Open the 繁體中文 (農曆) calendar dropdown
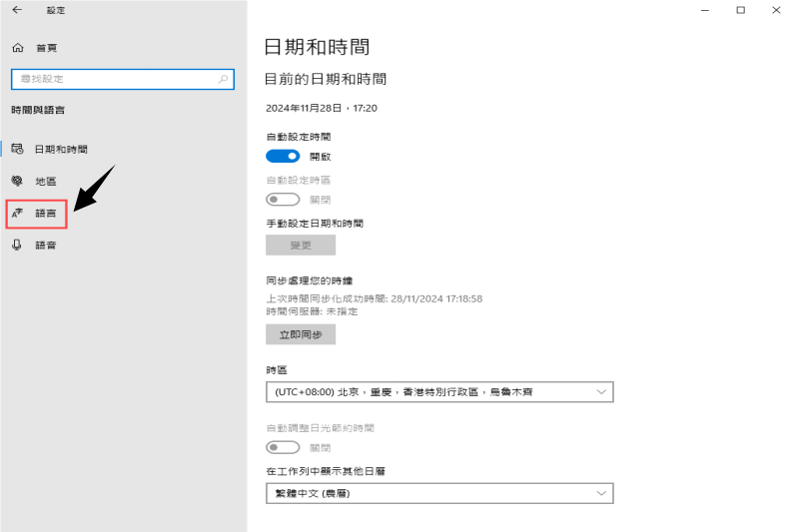 tap(439, 493)
